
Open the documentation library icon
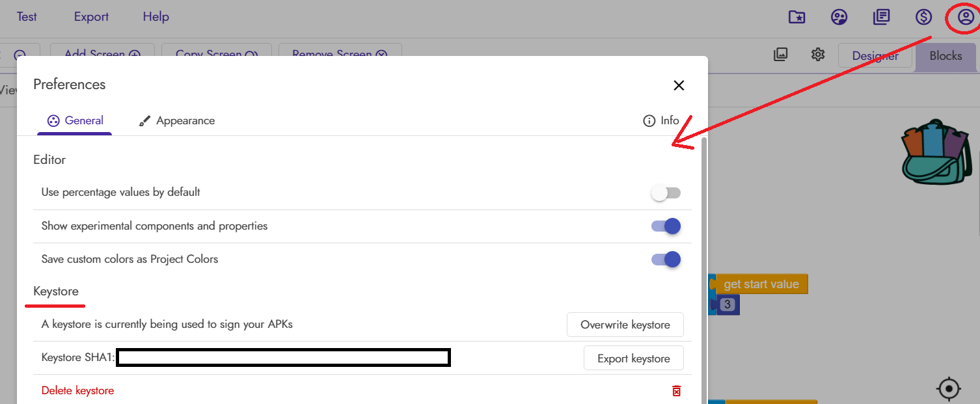tap(881, 17)
